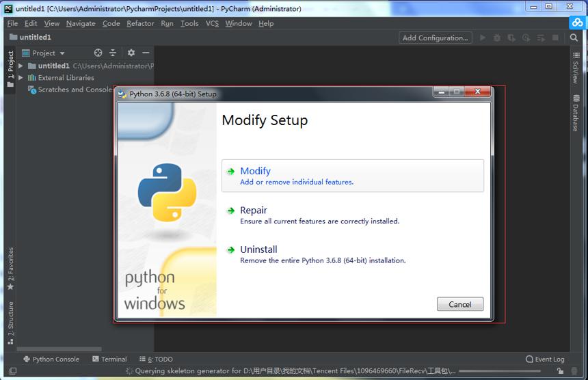Image resolution: width=588 pixels, height=380 pixels.
Task: Click the Debug bug icon in toolbar
Action: 497,38
